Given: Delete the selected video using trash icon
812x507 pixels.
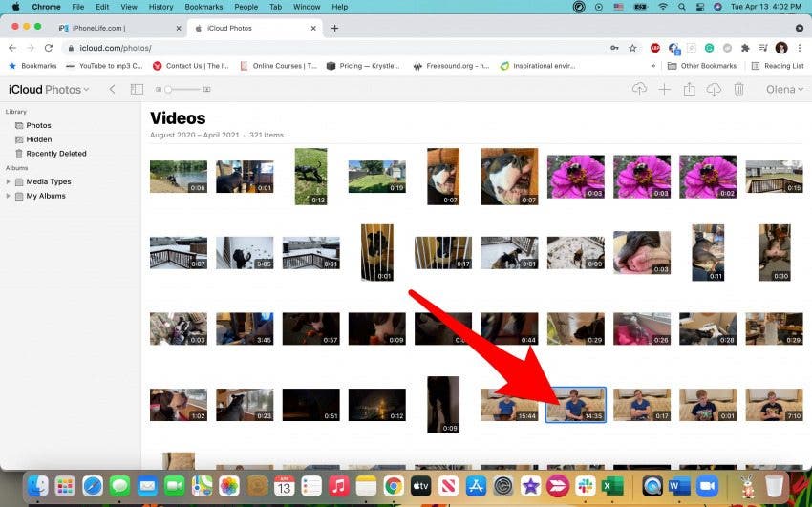Looking at the screenshot, I should [x=738, y=89].
